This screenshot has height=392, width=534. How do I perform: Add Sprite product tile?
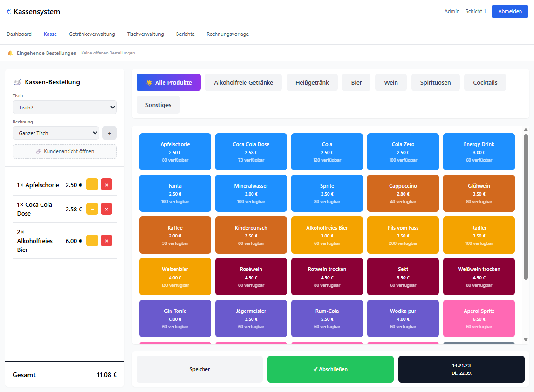tap(327, 193)
